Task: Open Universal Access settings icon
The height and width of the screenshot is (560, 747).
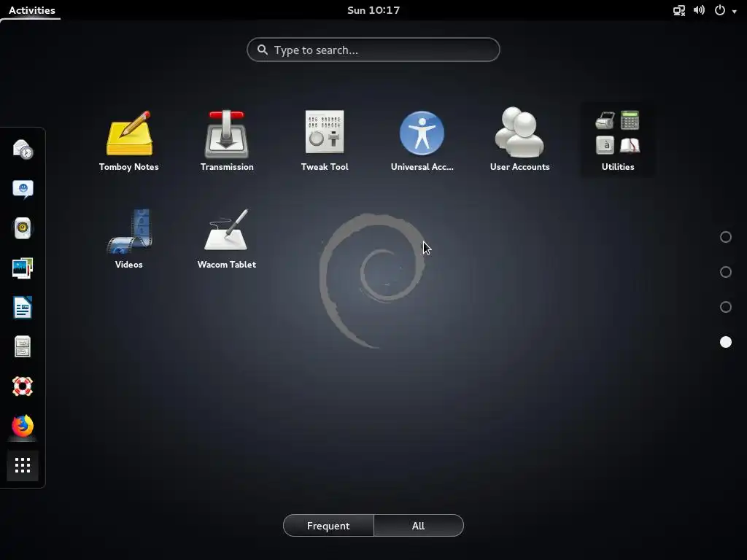Action: pyautogui.click(x=422, y=133)
